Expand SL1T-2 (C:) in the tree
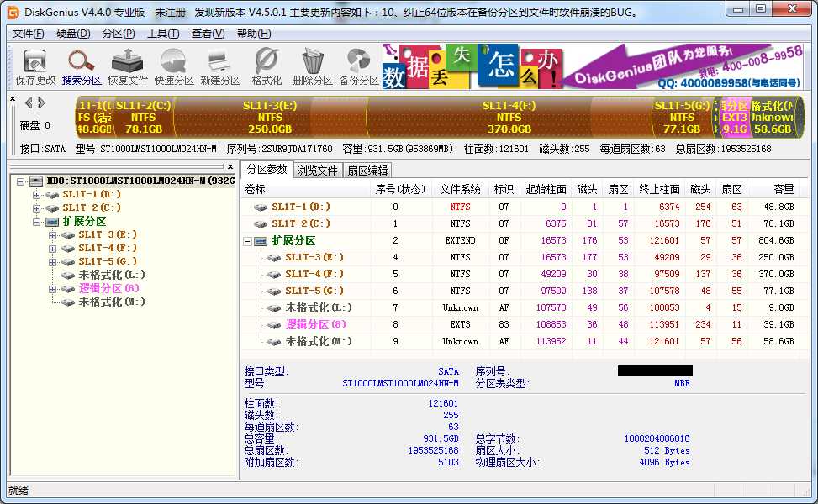 (x=36, y=208)
